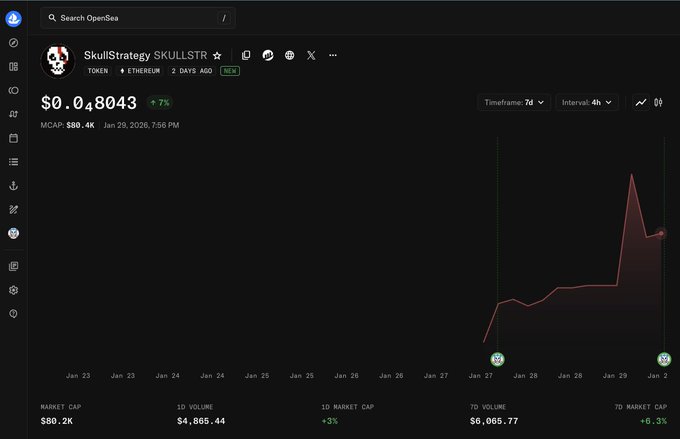Click the current price point on chart

click(x=661, y=233)
